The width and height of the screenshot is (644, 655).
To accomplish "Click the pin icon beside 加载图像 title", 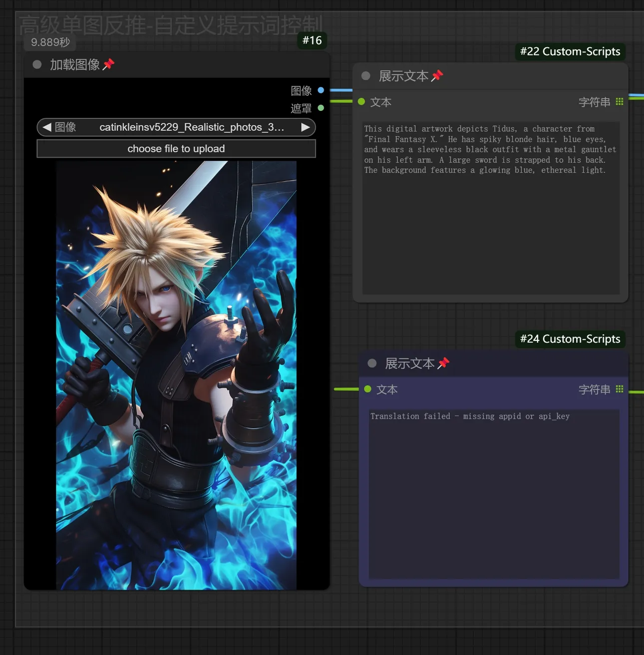I will click(x=108, y=64).
